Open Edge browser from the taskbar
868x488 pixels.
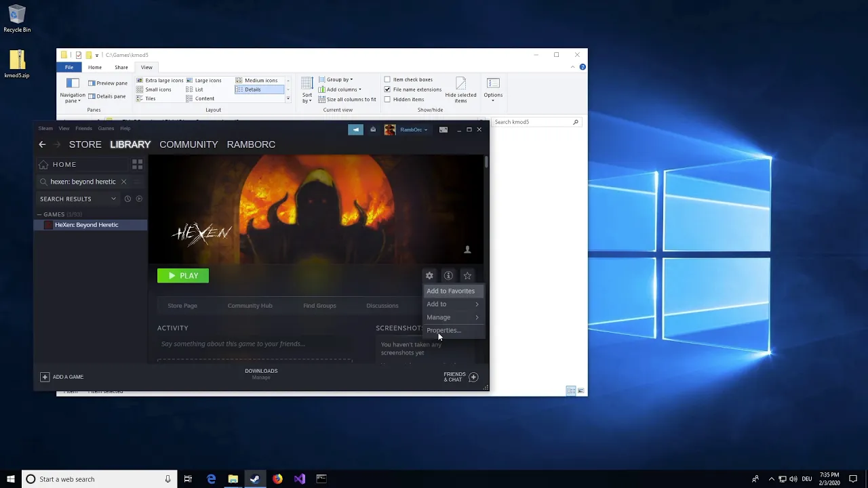212,479
